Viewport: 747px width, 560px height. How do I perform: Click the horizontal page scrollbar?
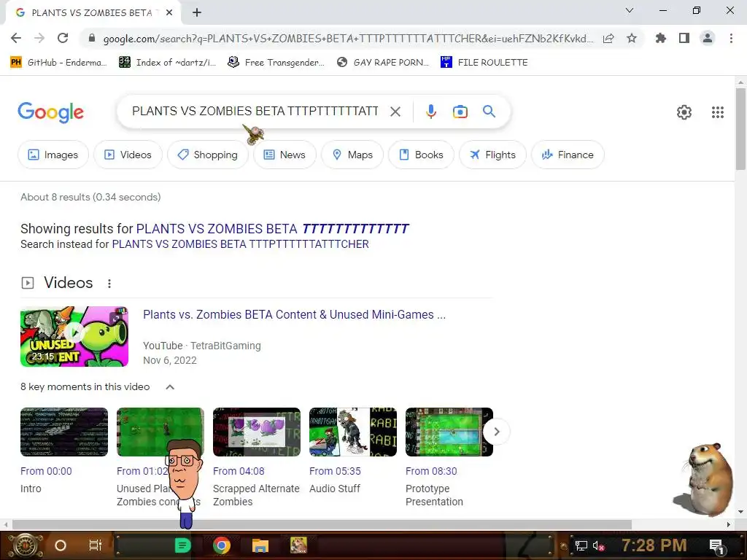[x=322, y=525]
